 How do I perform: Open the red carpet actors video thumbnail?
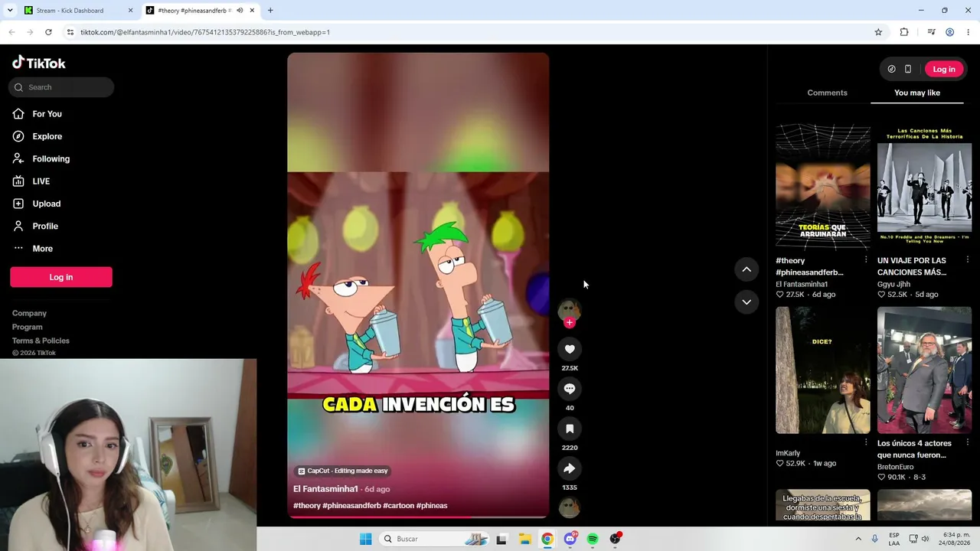(x=924, y=370)
